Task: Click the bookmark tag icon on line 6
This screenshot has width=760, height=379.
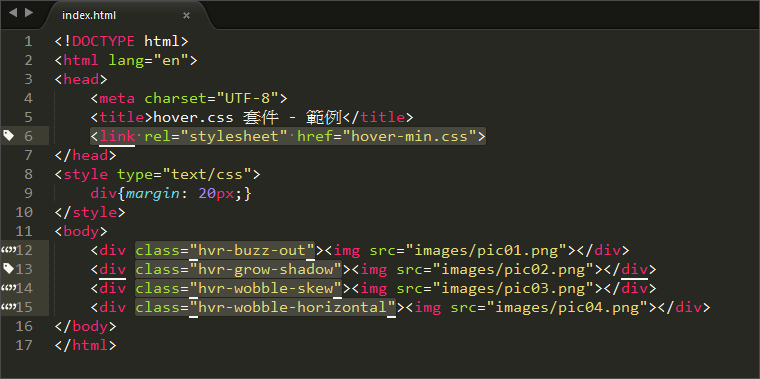Action: pyautogui.click(x=9, y=136)
